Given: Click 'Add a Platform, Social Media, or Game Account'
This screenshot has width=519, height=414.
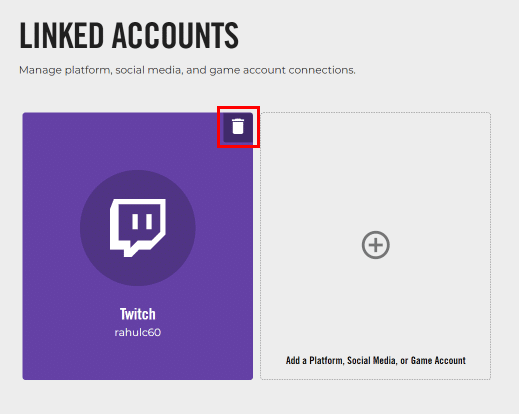Looking at the screenshot, I should [376, 360].
